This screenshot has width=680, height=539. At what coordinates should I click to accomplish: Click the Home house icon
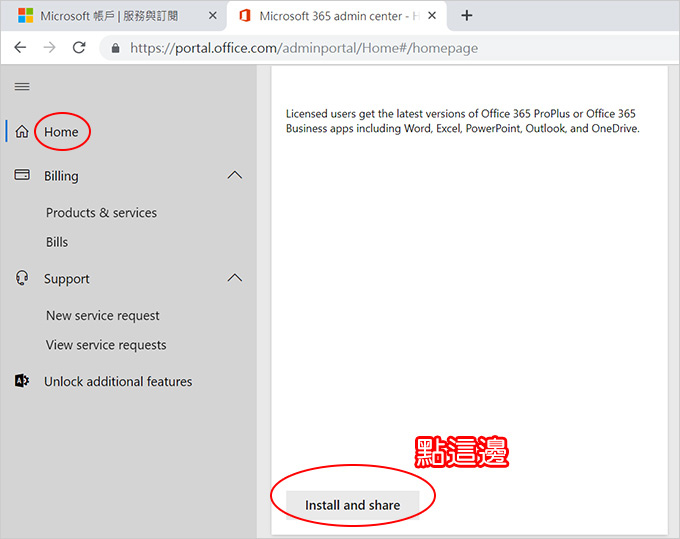click(22, 131)
